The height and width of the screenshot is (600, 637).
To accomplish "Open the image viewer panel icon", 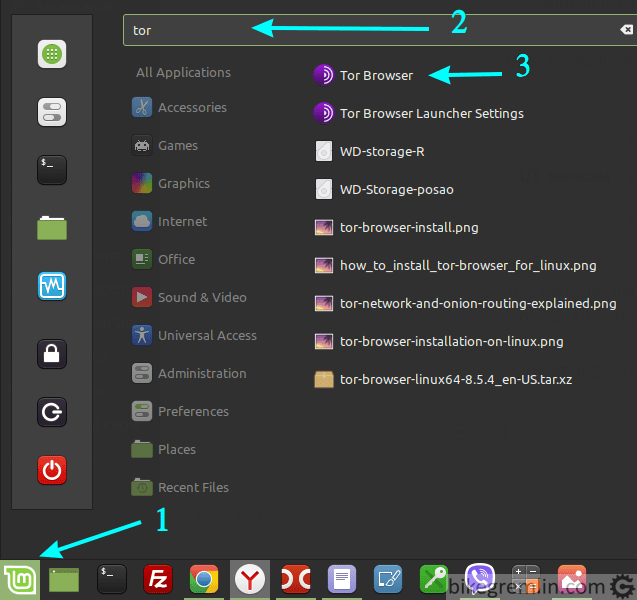I will [x=572, y=579].
